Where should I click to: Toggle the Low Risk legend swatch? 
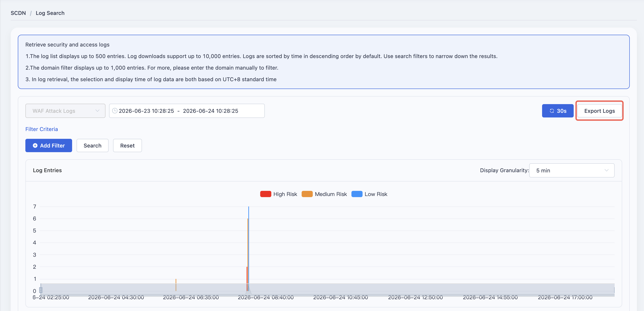[x=357, y=194]
